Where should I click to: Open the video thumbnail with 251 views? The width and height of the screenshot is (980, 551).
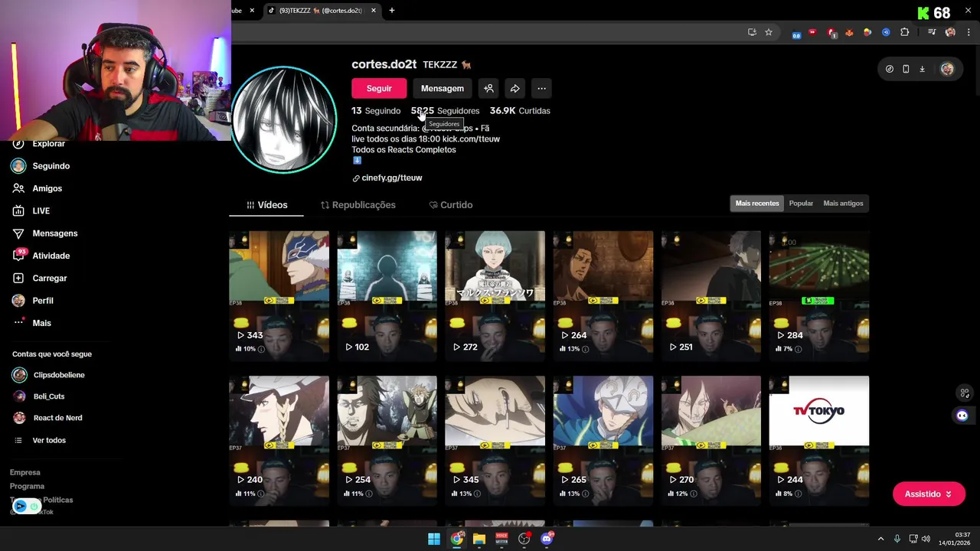coord(710,295)
